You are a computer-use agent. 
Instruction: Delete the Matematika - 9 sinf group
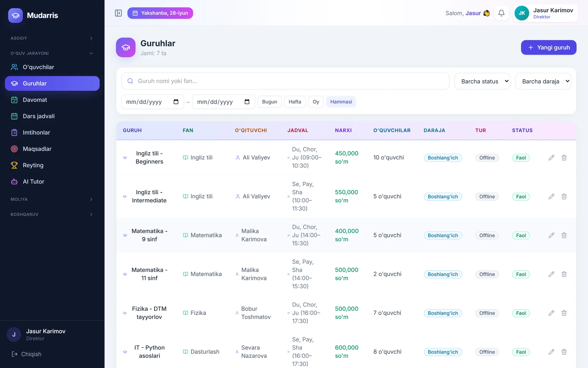pos(564,235)
